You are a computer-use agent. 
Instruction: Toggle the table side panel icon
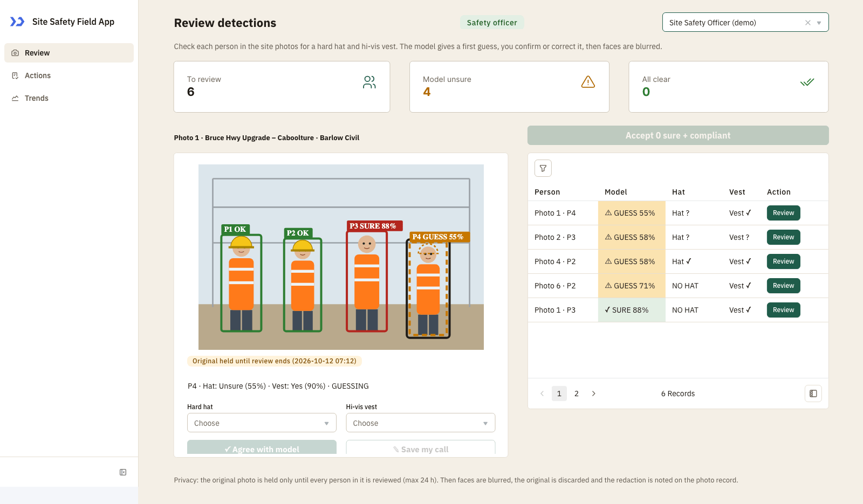813,393
